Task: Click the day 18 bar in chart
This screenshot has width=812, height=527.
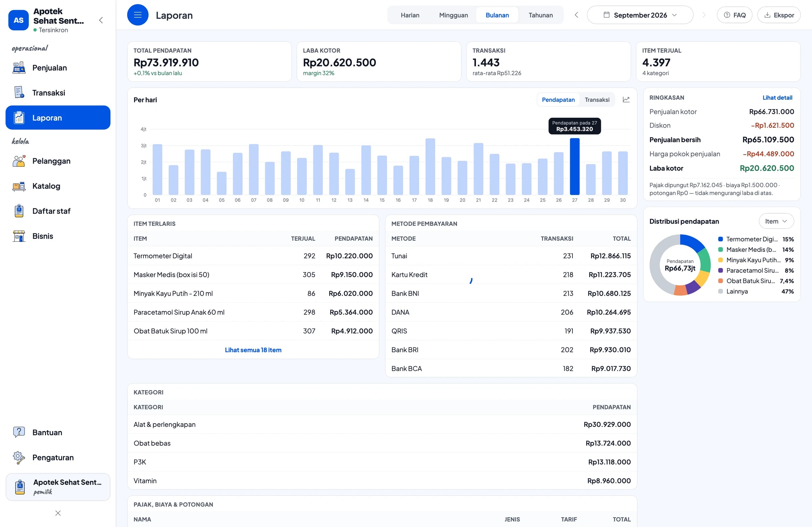Action: 430,167
